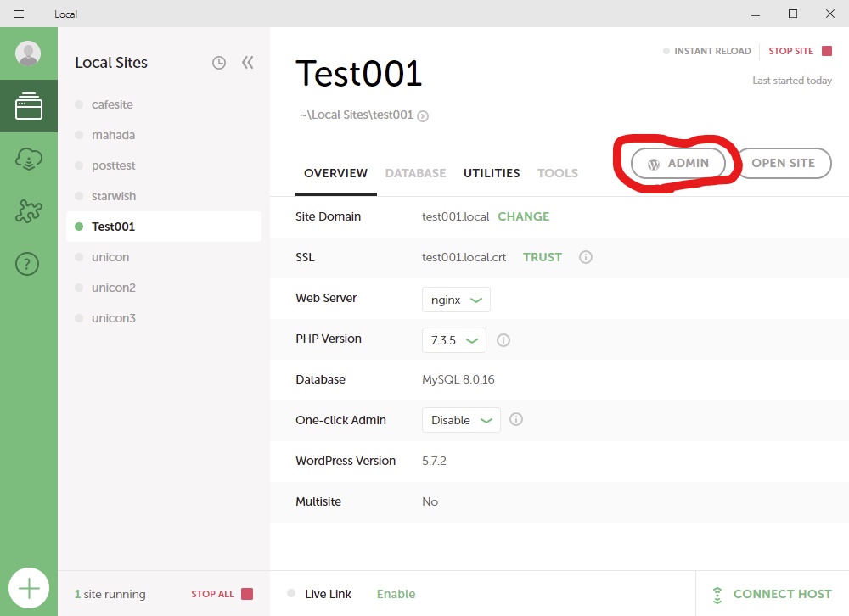Click Stop Site text button

(791, 51)
